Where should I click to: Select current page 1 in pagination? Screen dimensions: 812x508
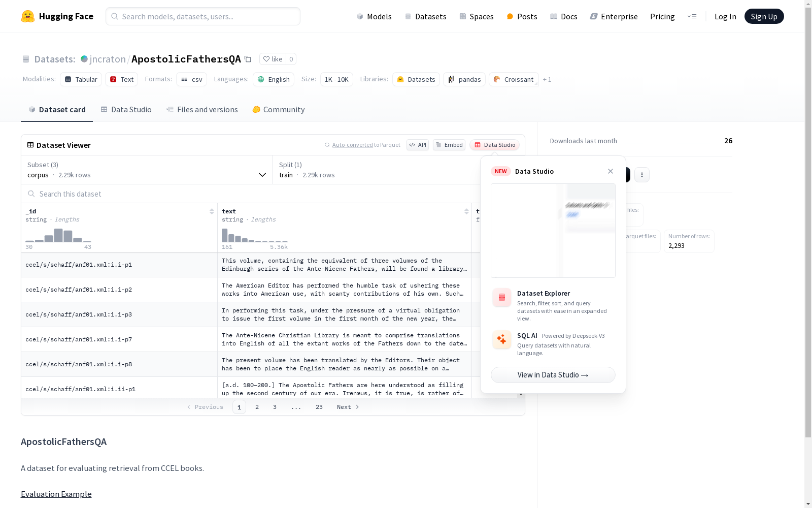coord(240,407)
